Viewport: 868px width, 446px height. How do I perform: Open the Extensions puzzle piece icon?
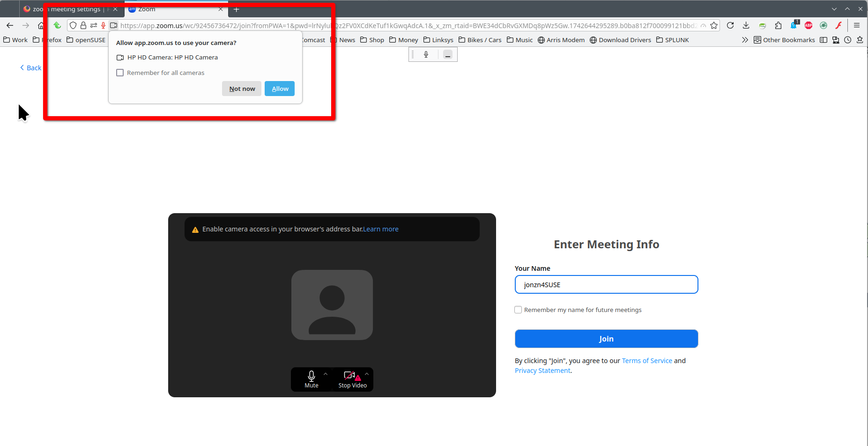point(779,25)
